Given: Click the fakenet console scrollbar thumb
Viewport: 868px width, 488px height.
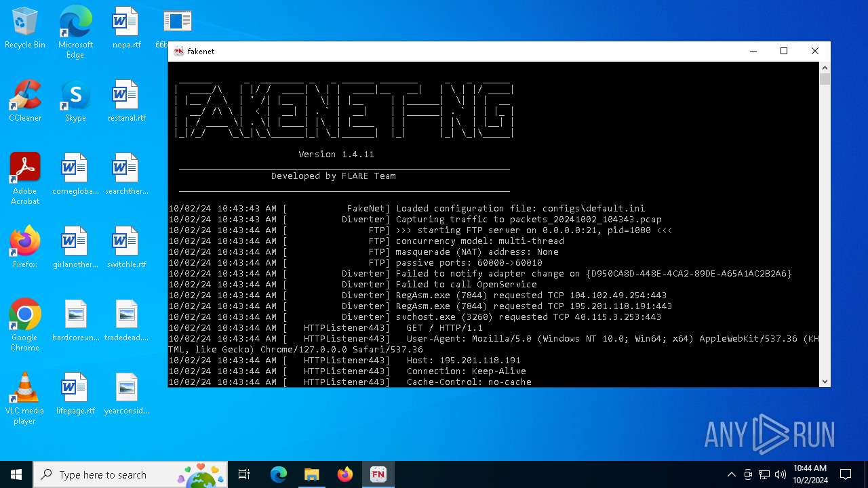Looking at the screenshot, I should click(825, 79).
